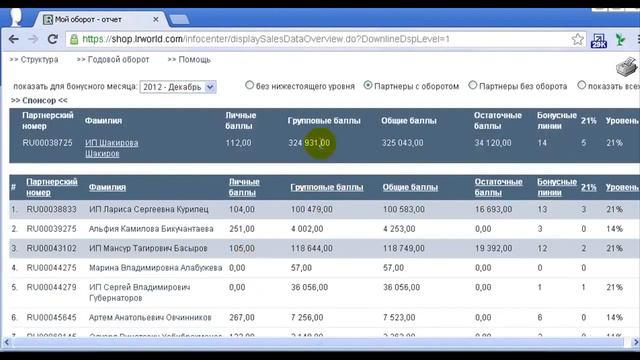Select the 'Мой оборот - отчет' tab
The image size is (640, 360).
tap(100, 19)
